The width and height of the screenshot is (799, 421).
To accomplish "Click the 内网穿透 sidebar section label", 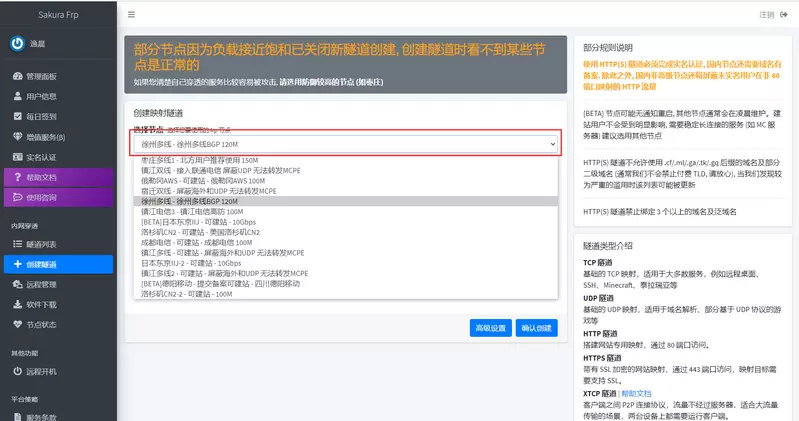I will 24,226.
